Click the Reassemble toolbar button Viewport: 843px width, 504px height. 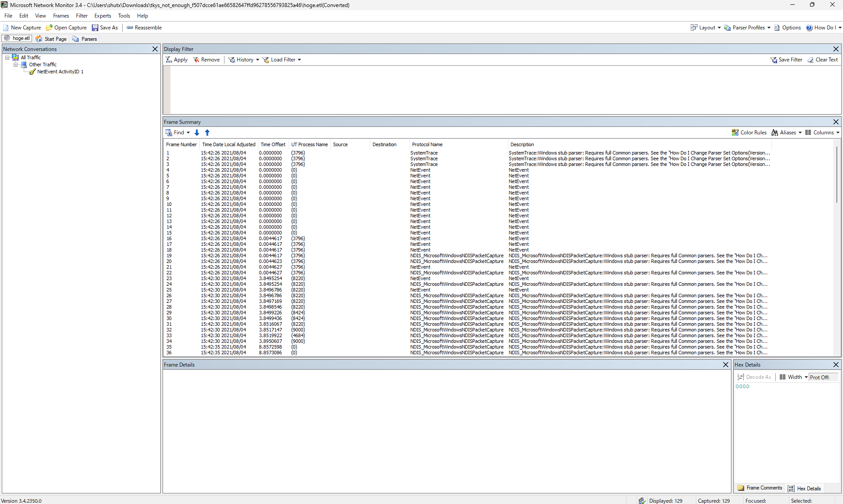click(x=145, y=28)
